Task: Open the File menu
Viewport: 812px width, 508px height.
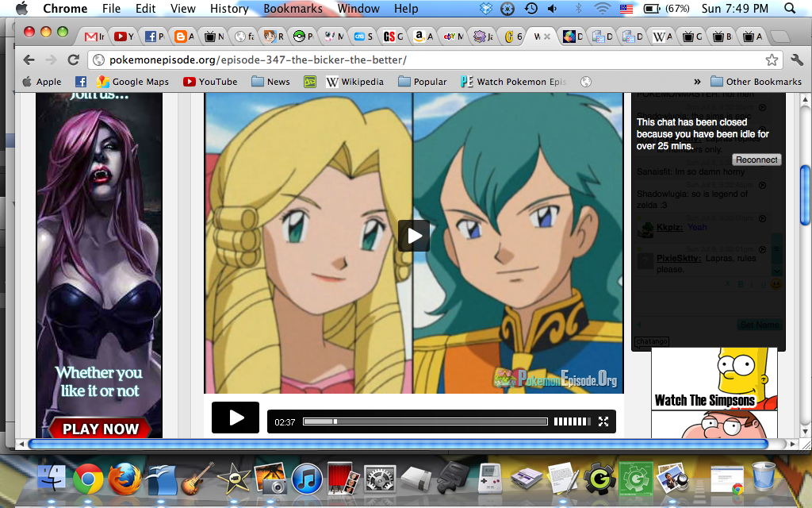Action: 111,8
